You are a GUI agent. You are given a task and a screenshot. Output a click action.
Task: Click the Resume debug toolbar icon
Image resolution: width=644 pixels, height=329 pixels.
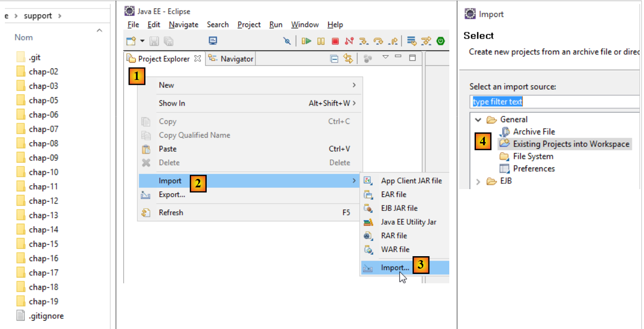(306, 41)
